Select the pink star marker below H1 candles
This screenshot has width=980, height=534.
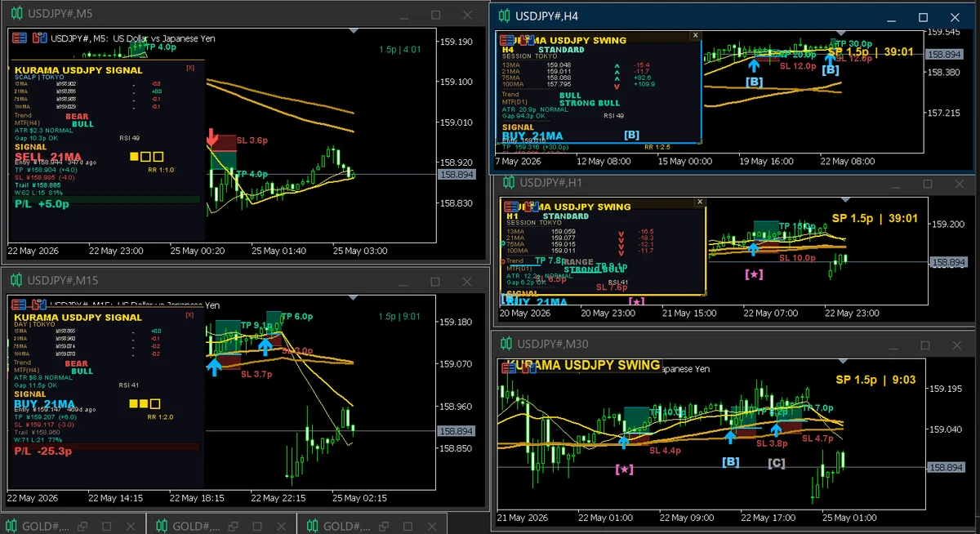click(x=753, y=274)
